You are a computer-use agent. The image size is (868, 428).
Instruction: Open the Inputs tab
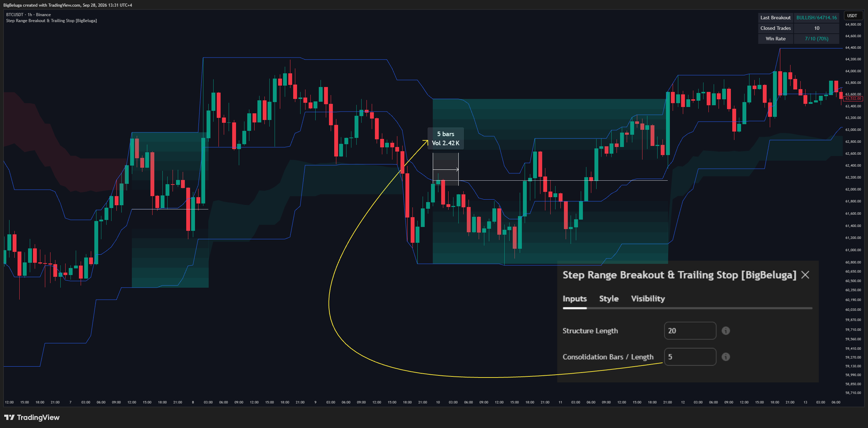[x=574, y=299]
